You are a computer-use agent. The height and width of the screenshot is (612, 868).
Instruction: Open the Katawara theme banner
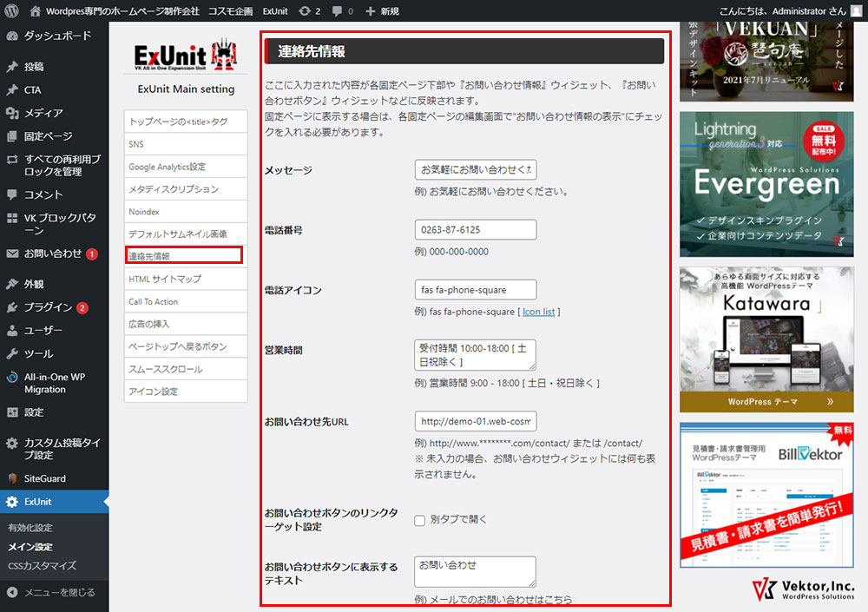(766, 339)
